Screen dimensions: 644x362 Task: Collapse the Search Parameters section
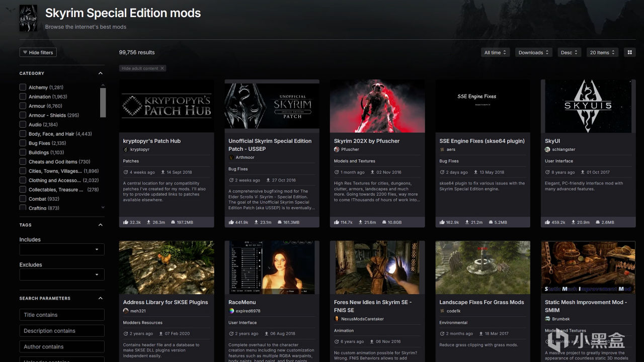click(100, 298)
